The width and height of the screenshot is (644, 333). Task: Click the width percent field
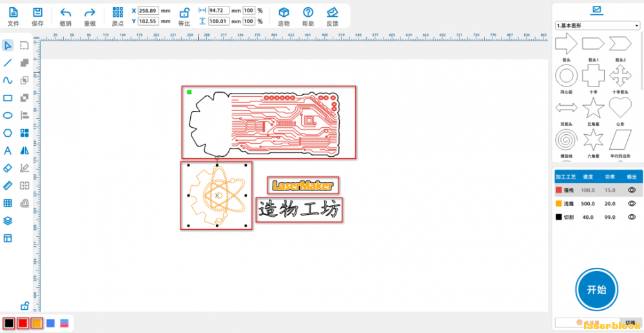(249, 10)
